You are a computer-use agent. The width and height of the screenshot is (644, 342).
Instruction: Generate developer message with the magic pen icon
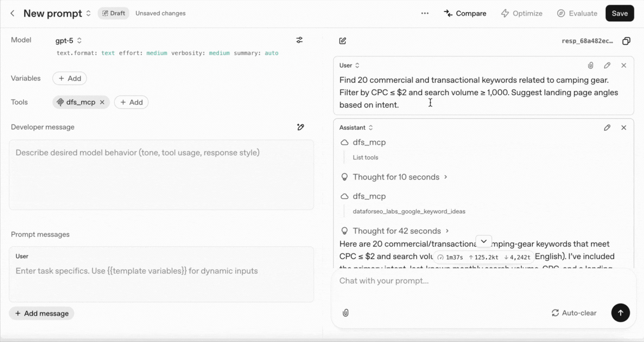(x=301, y=127)
